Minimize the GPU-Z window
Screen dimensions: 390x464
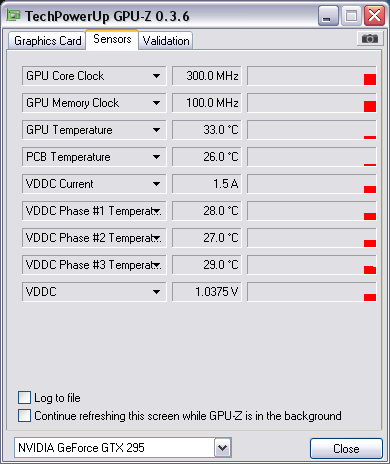(328, 16)
